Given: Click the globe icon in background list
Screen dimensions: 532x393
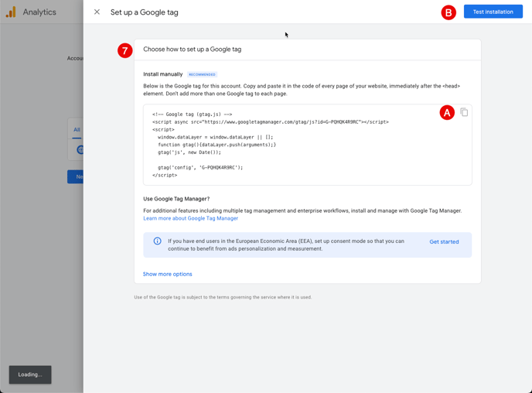Looking at the screenshot, I should pyautogui.click(x=80, y=149).
